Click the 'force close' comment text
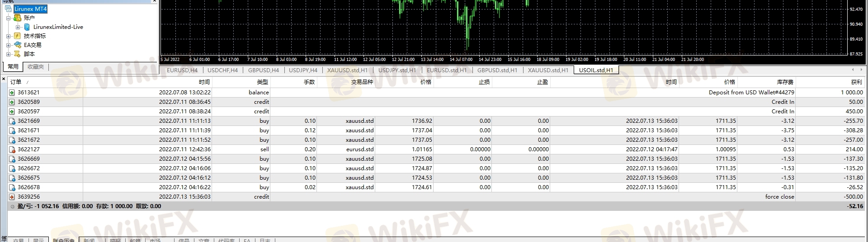This screenshot has width=868, height=242. (779, 197)
